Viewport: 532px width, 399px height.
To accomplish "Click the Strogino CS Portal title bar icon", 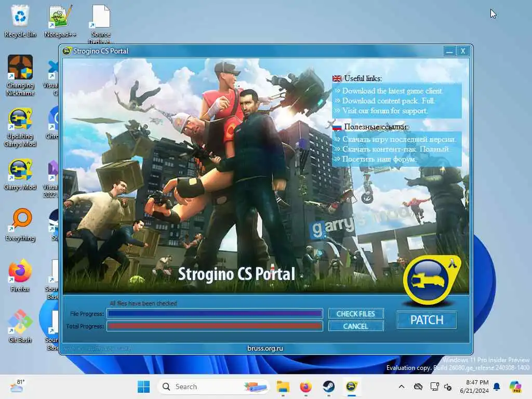I will point(67,51).
